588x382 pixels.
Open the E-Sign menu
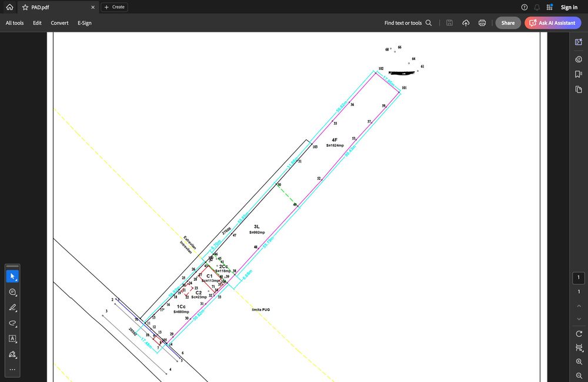pos(84,23)
